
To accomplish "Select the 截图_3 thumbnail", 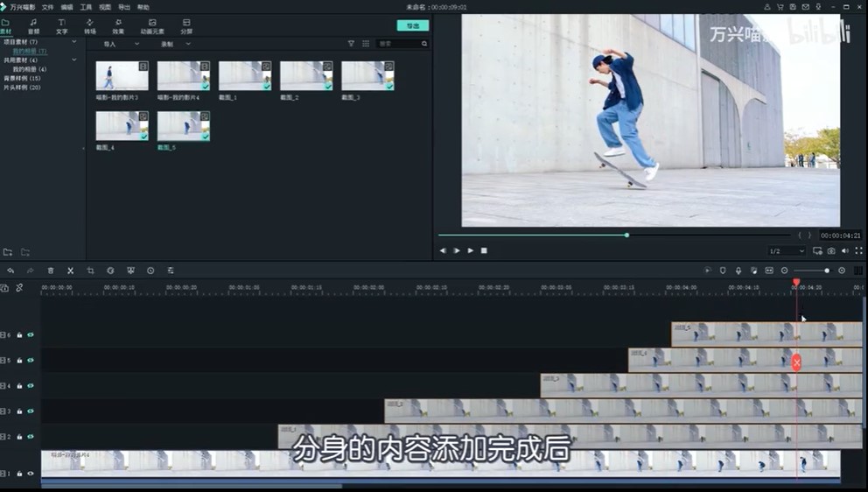I will pyautogui.click(x=367, y=76).
